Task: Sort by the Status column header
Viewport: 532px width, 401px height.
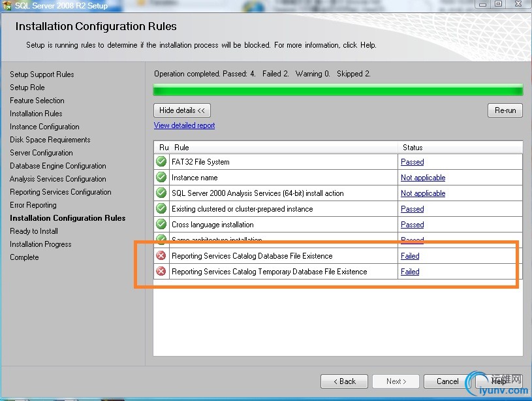Action: (460, 148)
